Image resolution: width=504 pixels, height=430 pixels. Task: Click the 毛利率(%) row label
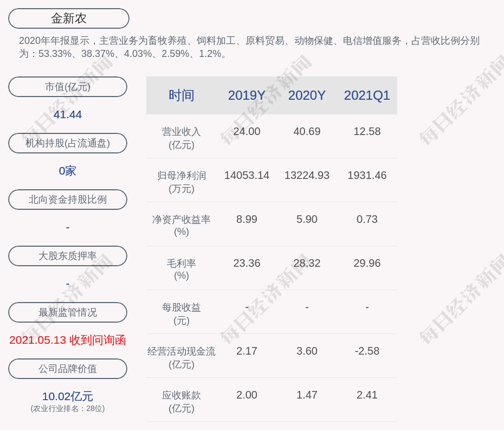(x=182, y=269)
